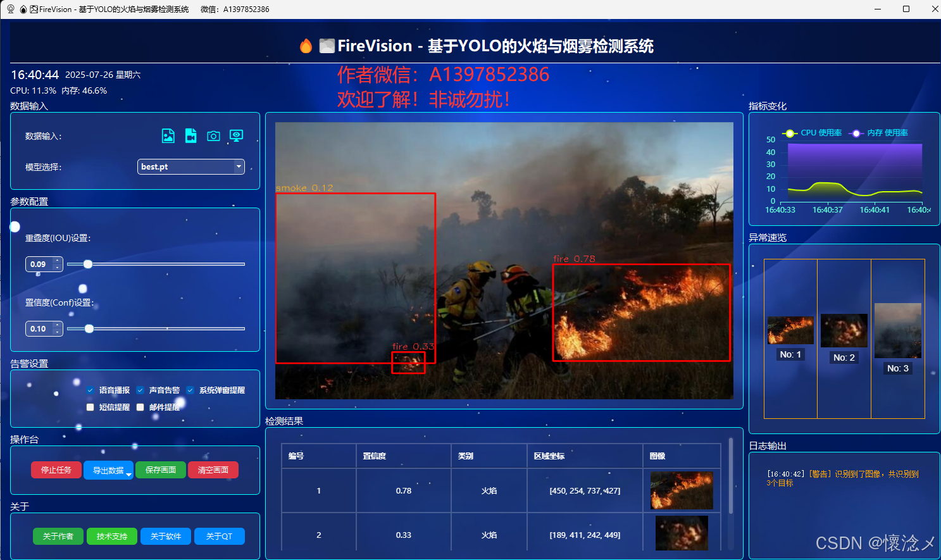Increase the IOU value stepper up arrow
941x560 pixels.
pyautogui.click(x=58, y=260)
